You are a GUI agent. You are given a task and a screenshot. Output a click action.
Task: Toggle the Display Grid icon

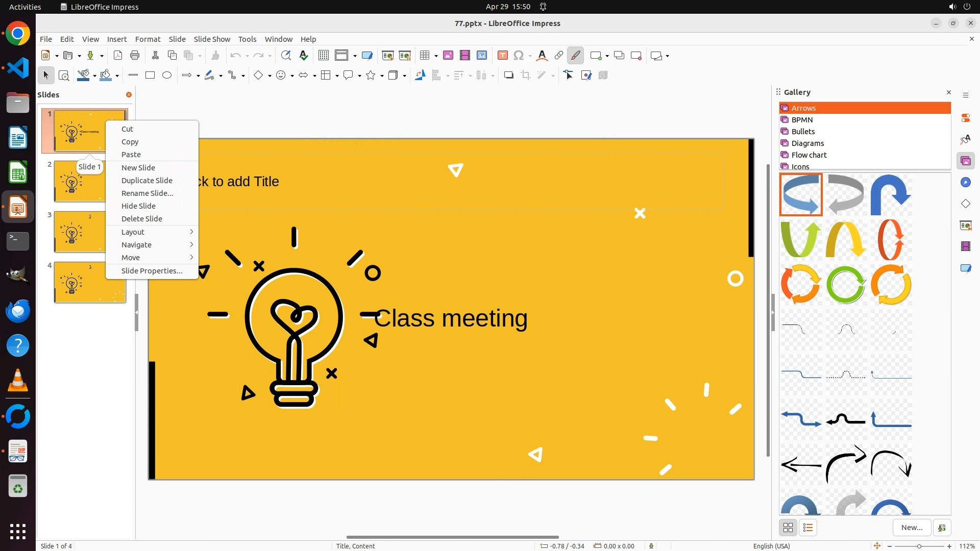[323, 56]
